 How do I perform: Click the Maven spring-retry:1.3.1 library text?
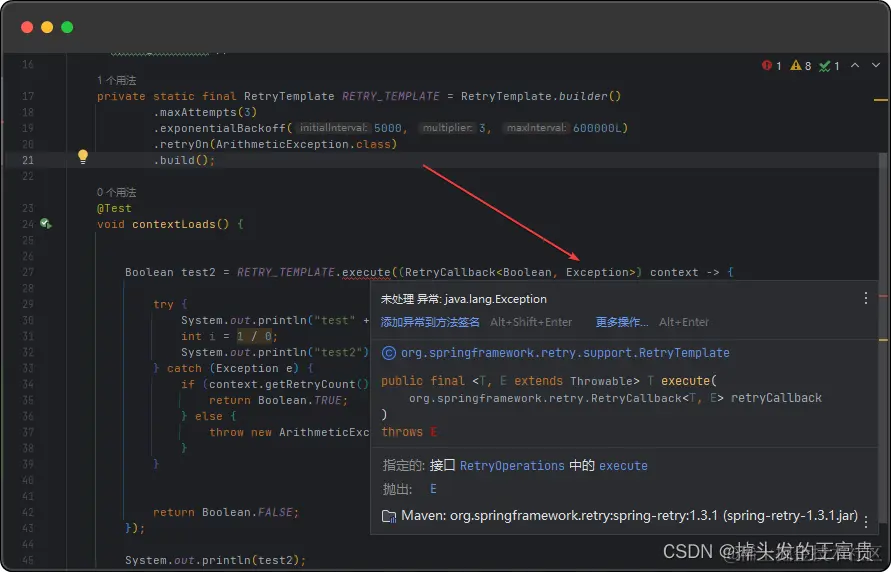(629, 516)
